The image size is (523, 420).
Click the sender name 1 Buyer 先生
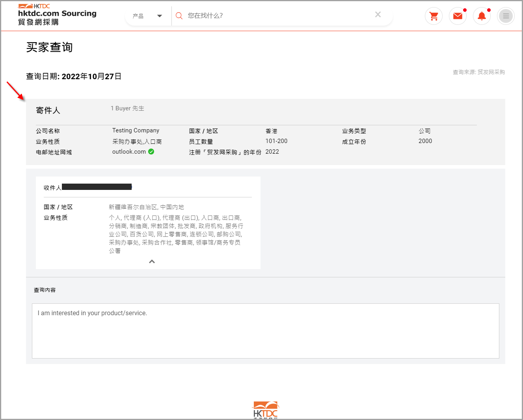click(127, 108)
